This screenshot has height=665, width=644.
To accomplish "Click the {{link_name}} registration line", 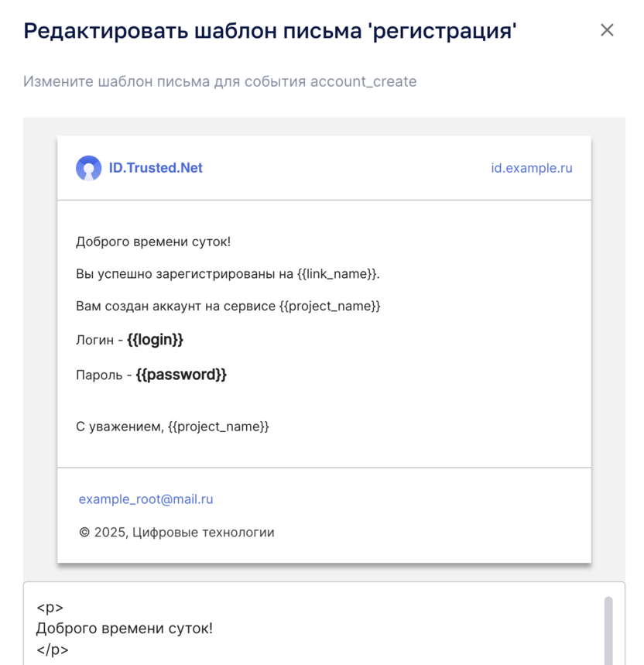I will [x=228, y=274].
